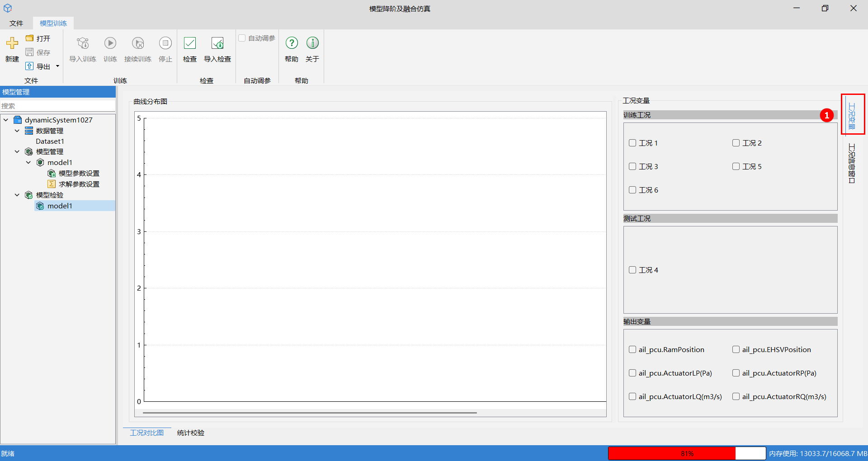Image resolution: width=868 pixels, height=461 pixels.
Task: Click the 导入检查 import check icon
Action: 217,43
